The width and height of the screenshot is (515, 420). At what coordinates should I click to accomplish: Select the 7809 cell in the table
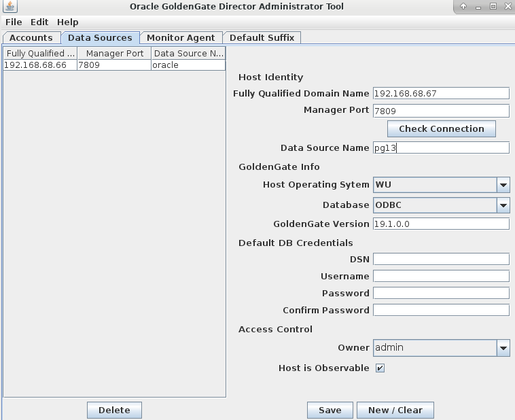tap(114, 65)
